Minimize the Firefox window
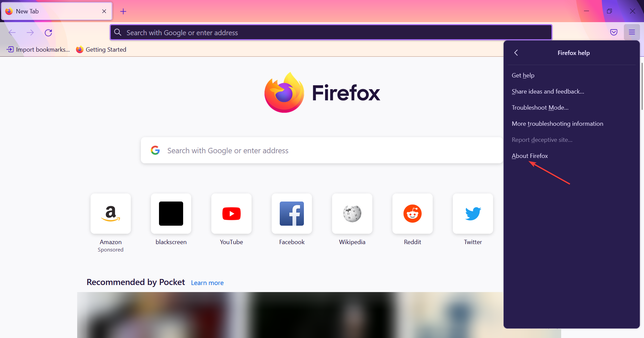Viewport: 644px width, 338px height. (x=587, y=11)
